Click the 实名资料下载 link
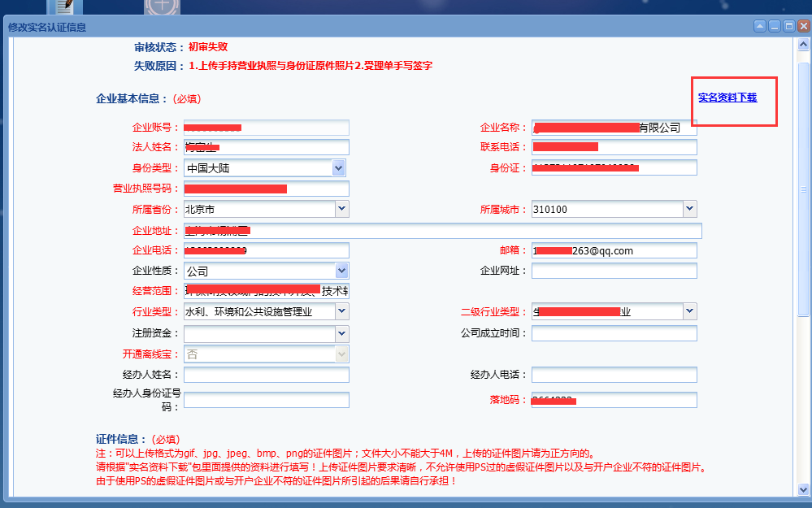 (x=727, y=98)
